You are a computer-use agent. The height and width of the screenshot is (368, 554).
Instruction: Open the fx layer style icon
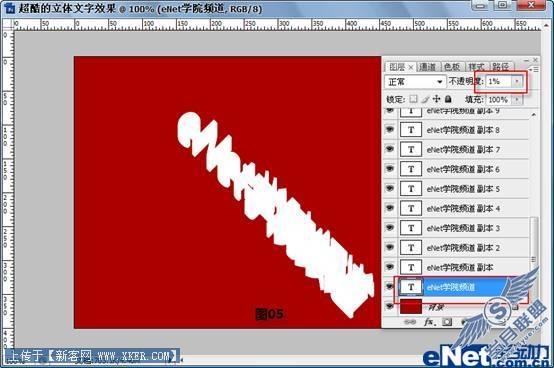(429, 322)
